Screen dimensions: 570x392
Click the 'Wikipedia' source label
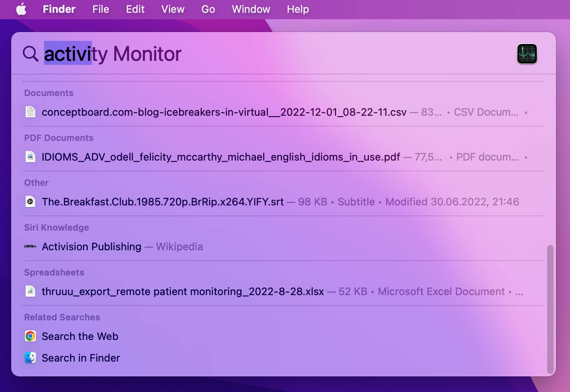179,247
